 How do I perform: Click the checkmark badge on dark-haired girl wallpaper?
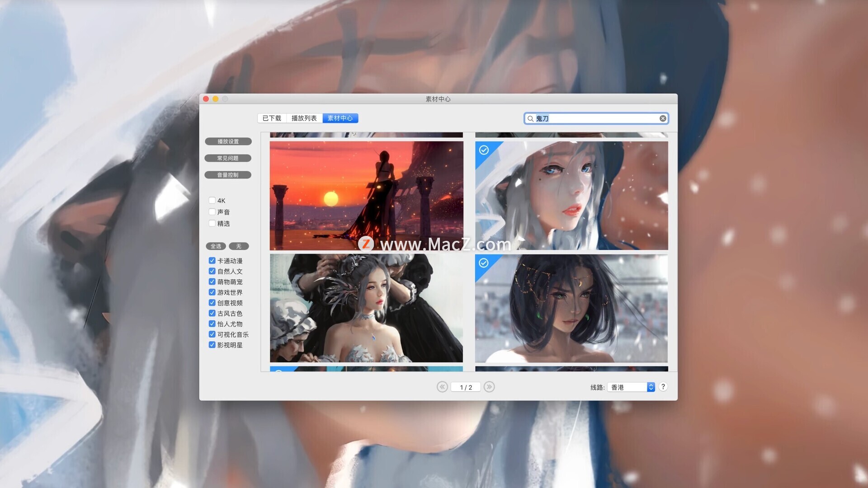[x=484, y=263]
